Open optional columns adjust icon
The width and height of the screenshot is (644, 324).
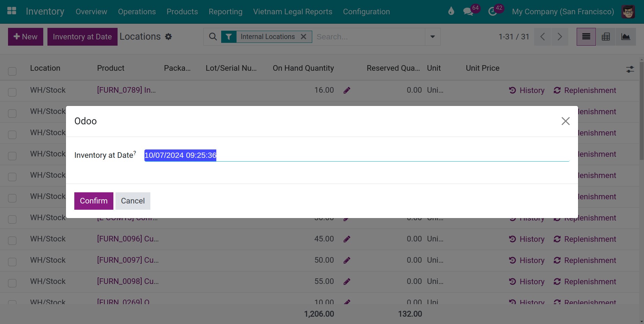pyautogui.click(x=630, y=69)
